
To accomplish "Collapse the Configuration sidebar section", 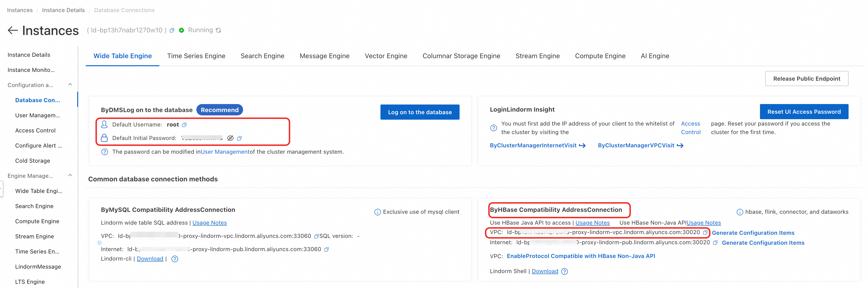I will click(70, 85).
